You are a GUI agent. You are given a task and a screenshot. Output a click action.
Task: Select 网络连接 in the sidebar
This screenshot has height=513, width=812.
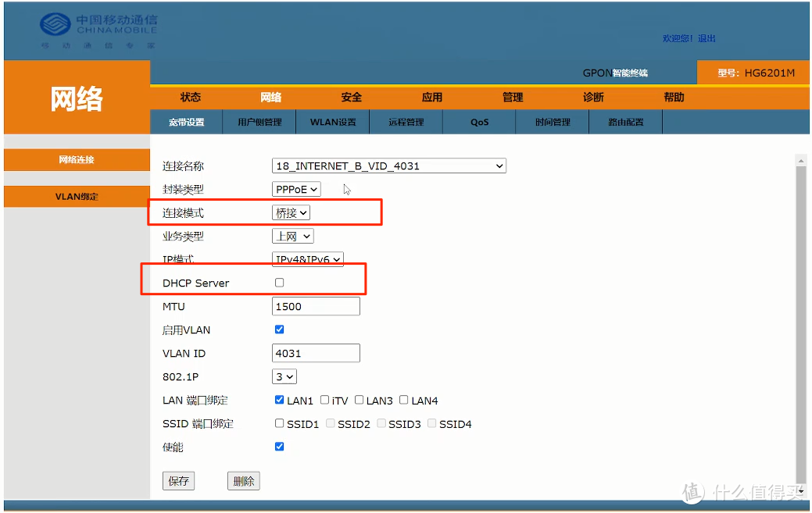pos(76,159)
